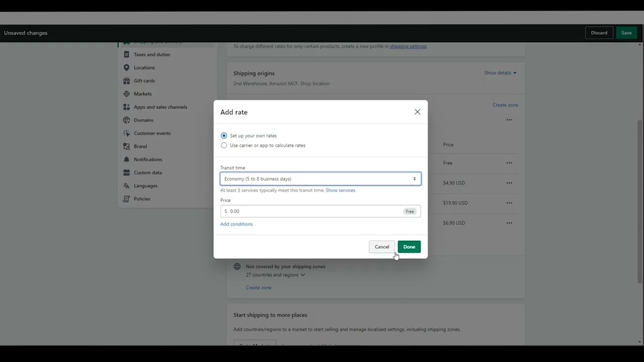Click the Add conditions link
The image size is (644, 362).
(236, 224)
